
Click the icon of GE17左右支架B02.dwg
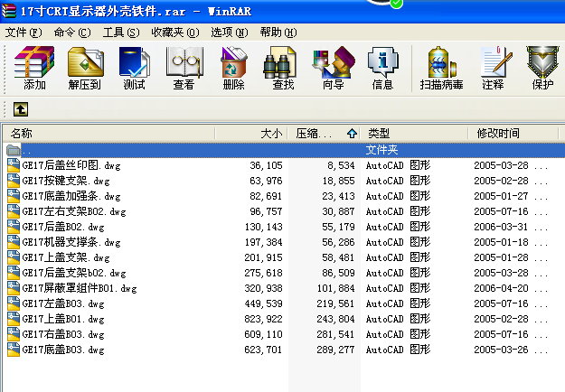(14, 211)
